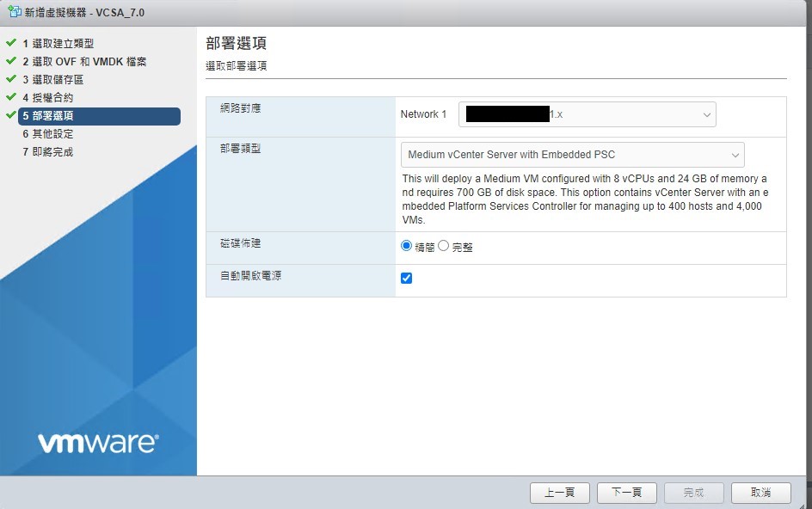Click the Network 1 label
Screen dimensions: 812x509
pos(423,114)
